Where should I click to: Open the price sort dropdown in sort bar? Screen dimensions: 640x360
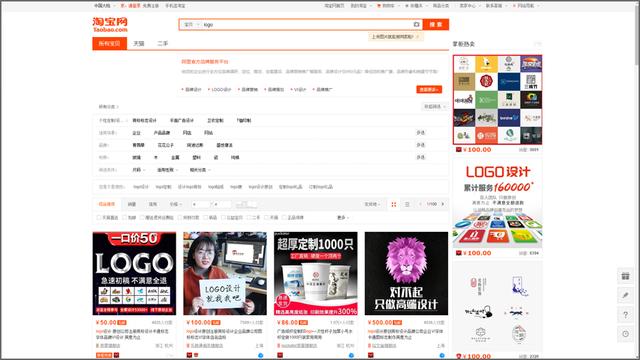coord(176,204)
